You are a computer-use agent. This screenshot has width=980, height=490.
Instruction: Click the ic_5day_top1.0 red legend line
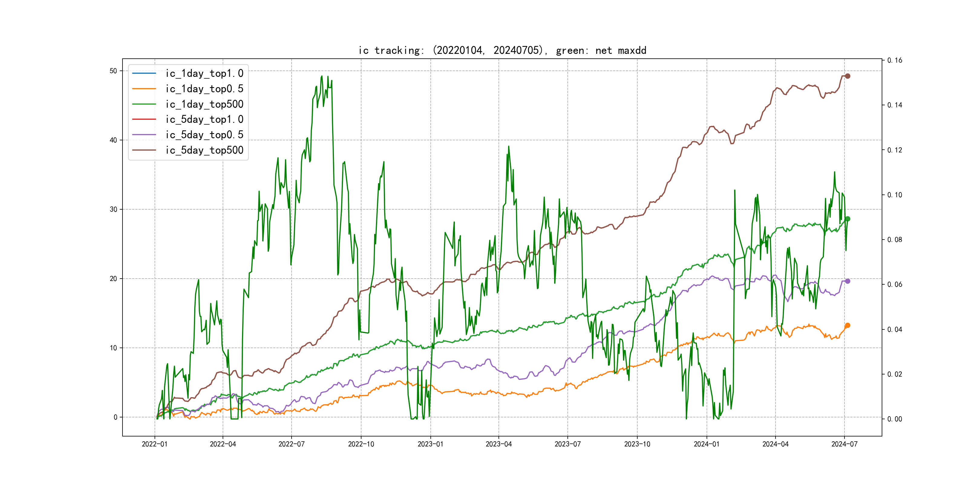click(x=144, y=119)
